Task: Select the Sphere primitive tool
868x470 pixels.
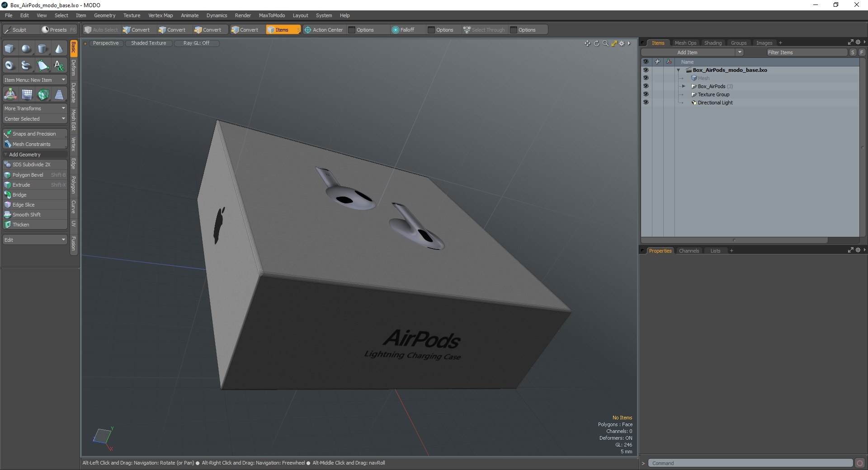Action: pos(26,49)
